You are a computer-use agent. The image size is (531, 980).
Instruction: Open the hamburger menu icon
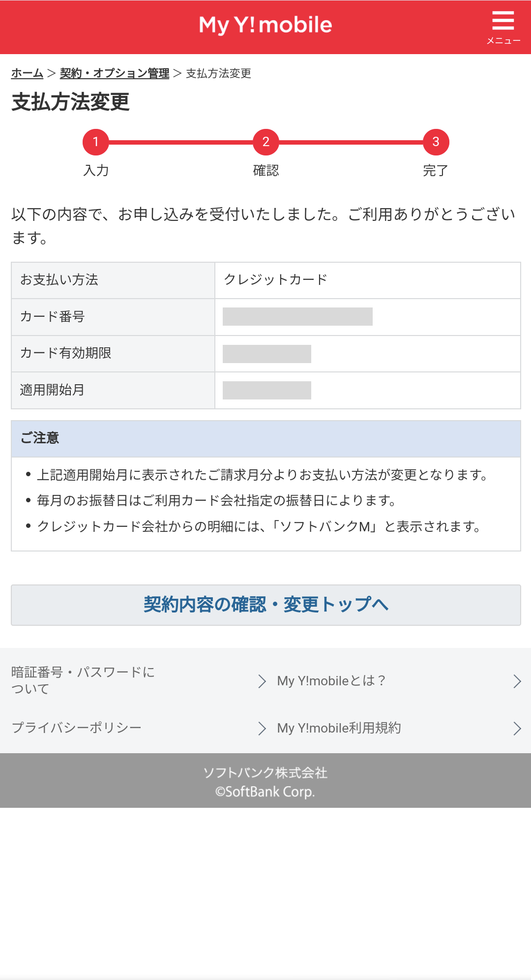click(503, 21)
